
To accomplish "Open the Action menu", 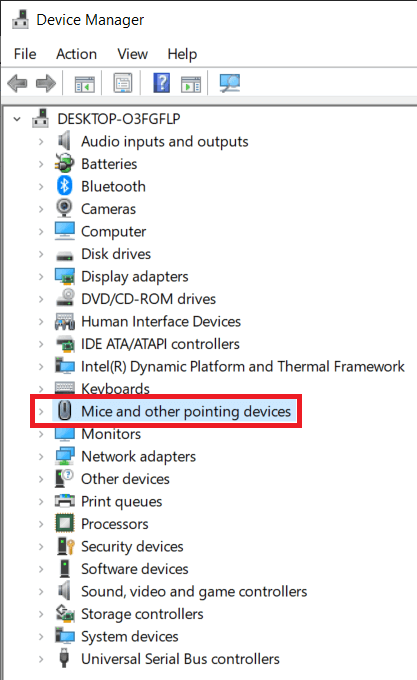I will click(x=76, y=54).
